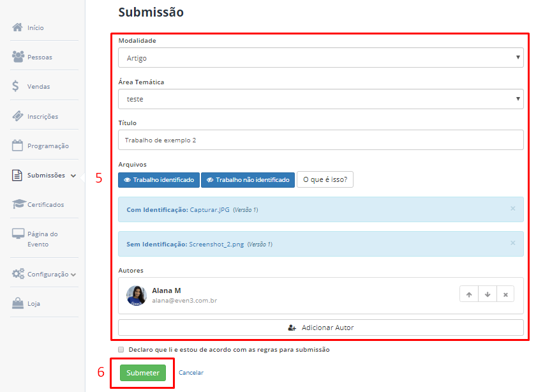Click the Inscrições ticket icon
559x392 pixels.
17,116
